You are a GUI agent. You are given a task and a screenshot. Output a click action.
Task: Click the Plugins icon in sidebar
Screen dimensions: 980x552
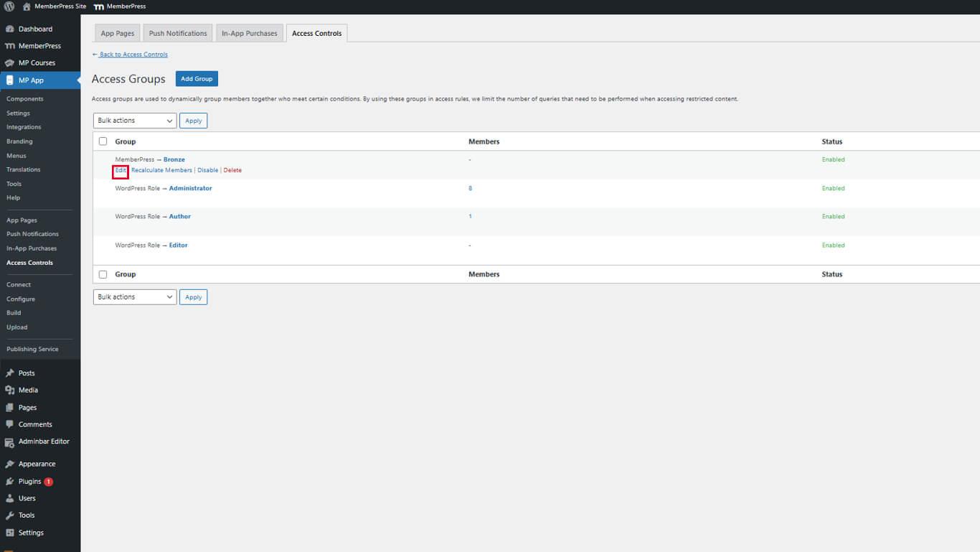(9, 482)
